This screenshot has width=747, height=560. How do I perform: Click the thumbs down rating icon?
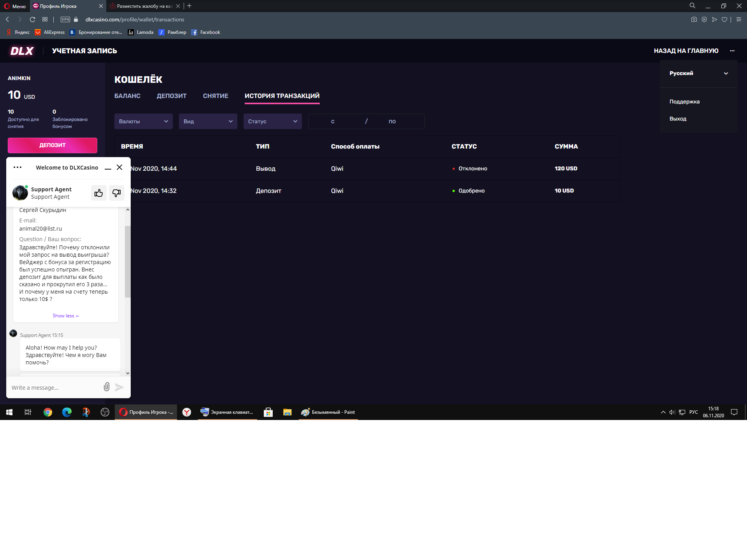coord(116,193)
